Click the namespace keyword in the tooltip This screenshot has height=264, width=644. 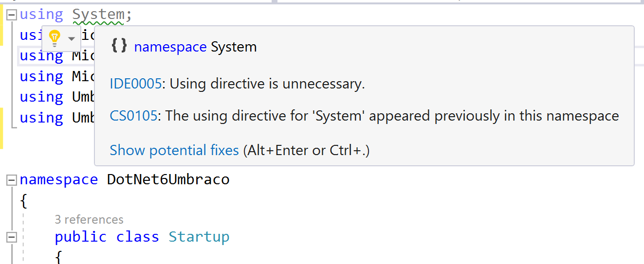[x=170, y=47]
